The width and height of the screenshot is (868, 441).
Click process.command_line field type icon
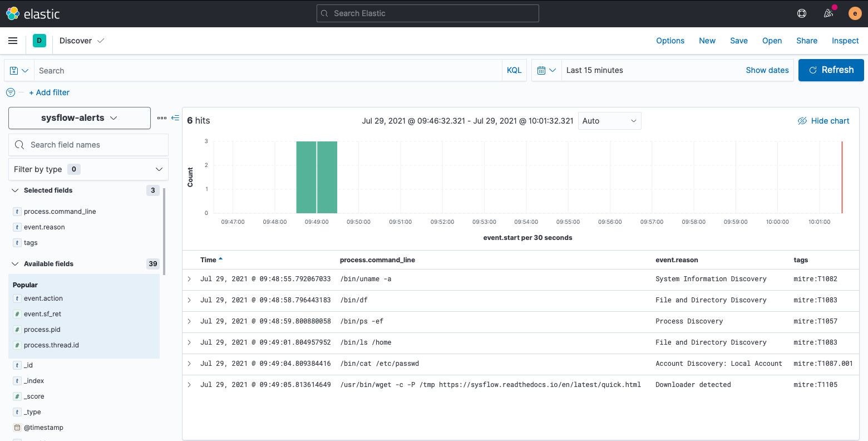(17, 212)
